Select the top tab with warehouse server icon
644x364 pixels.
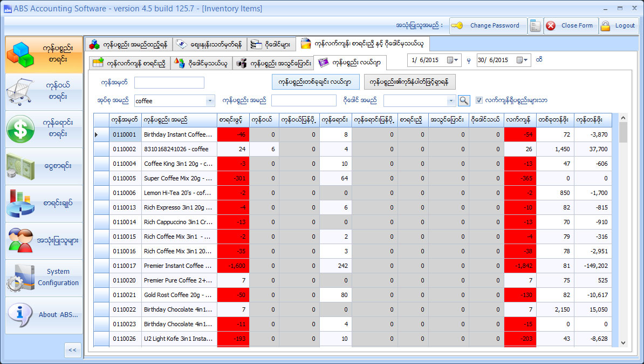pos(271,44)
